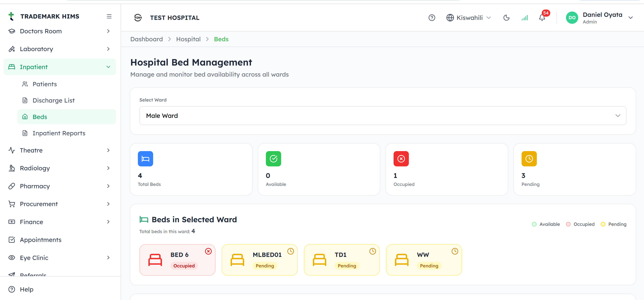This screenshot has height=300, width=644.
Task: Open the notifications bell icon
Action: [x=542, y=18]
